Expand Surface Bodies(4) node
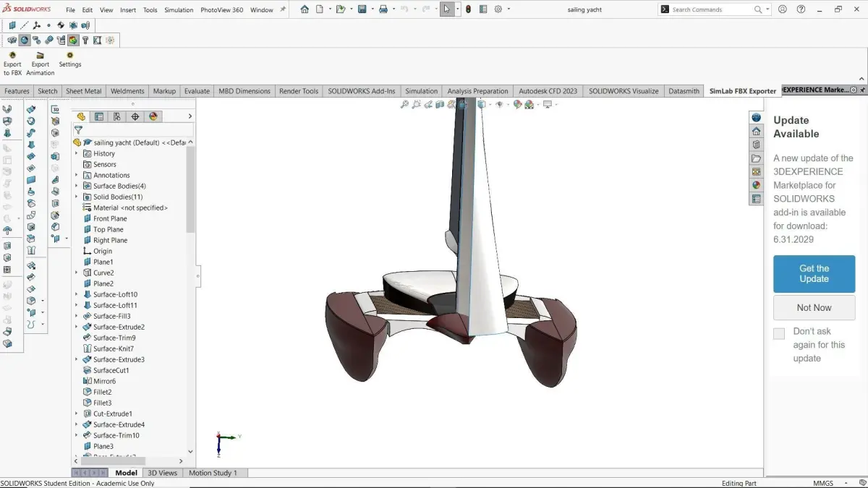868x488 pixels. point(77,186)
